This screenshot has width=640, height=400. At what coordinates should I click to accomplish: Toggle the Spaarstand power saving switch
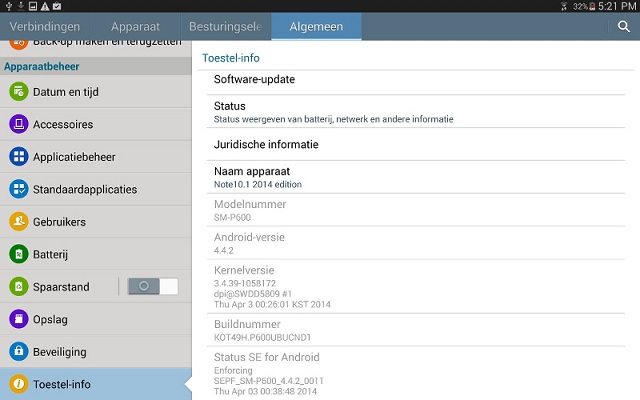point(153,287)
